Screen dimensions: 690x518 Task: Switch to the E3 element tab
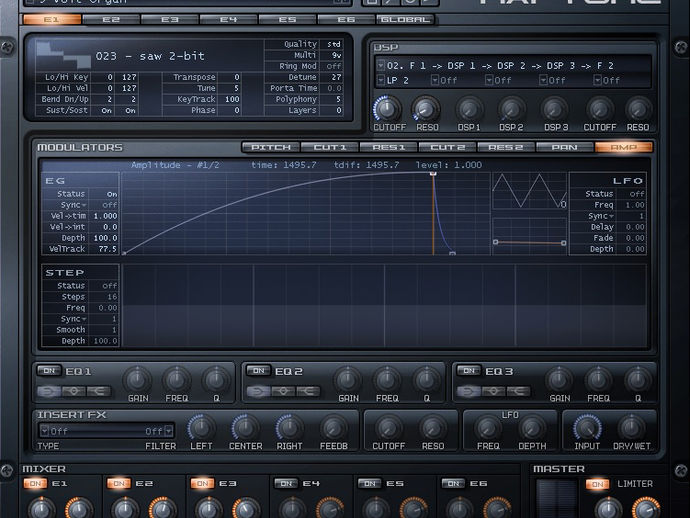(x=170, y=19)
